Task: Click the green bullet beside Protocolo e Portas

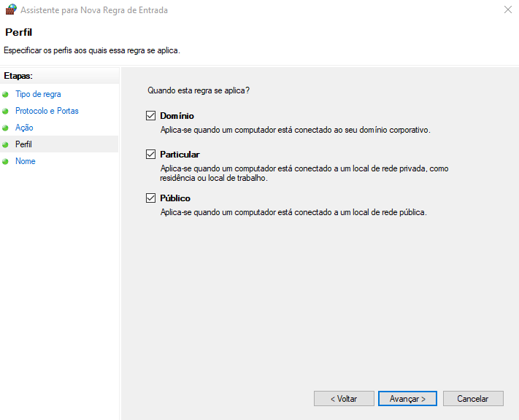Action: tap(6, 112)
